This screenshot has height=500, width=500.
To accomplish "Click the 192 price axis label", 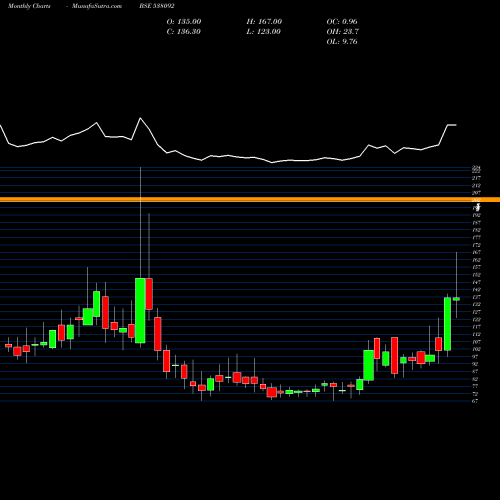I will point(476,215).
